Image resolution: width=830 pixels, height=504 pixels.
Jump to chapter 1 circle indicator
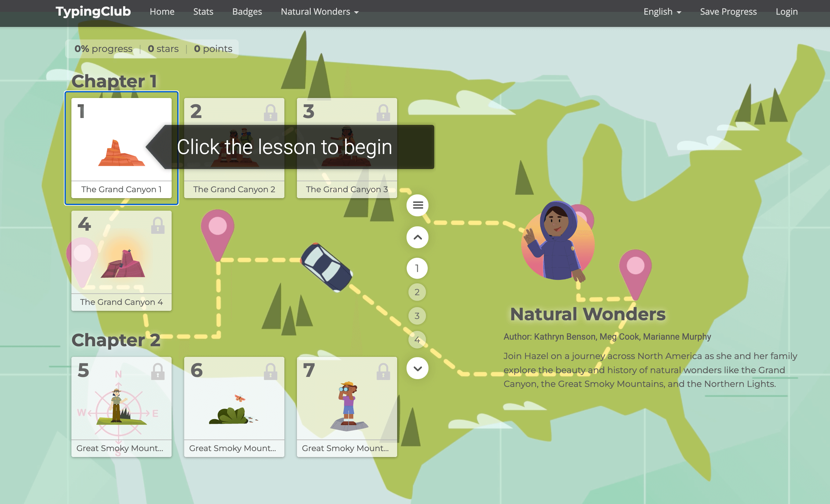pos(417,268)
